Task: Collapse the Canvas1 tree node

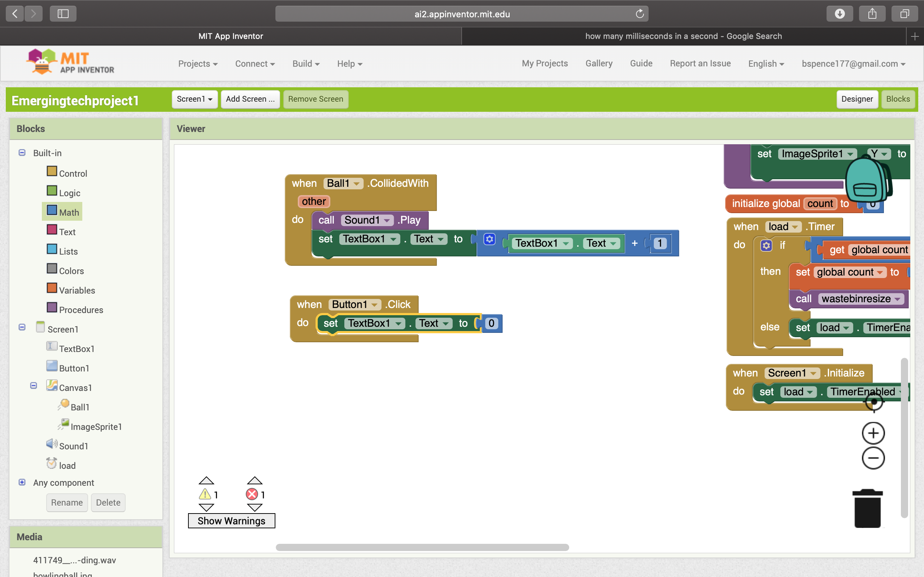Action: tap(34, 386)
